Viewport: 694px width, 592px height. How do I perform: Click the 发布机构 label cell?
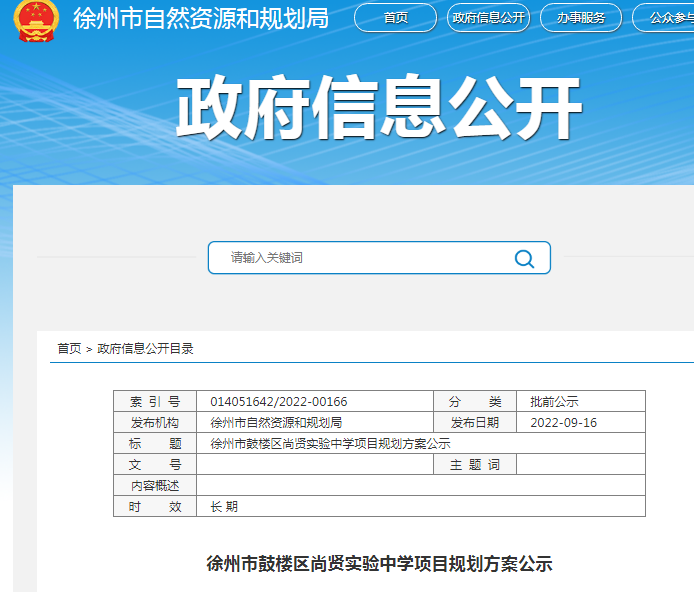point(155,423)
